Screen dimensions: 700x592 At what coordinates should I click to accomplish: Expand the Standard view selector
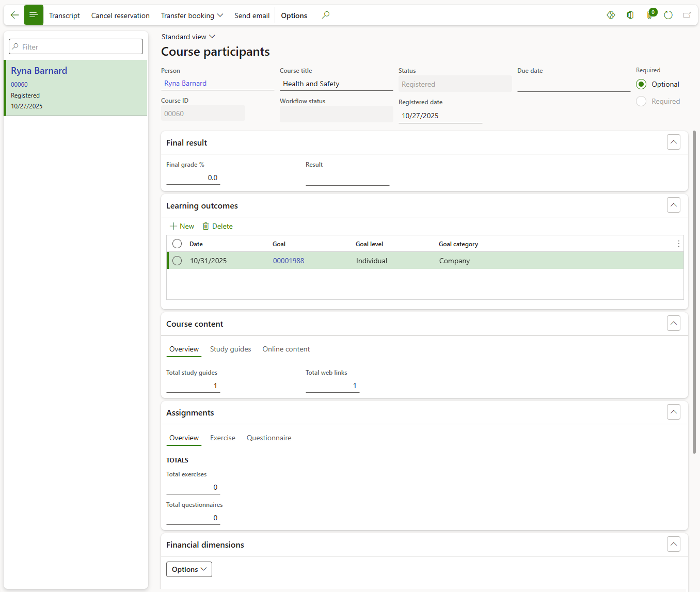coord(188,37)
